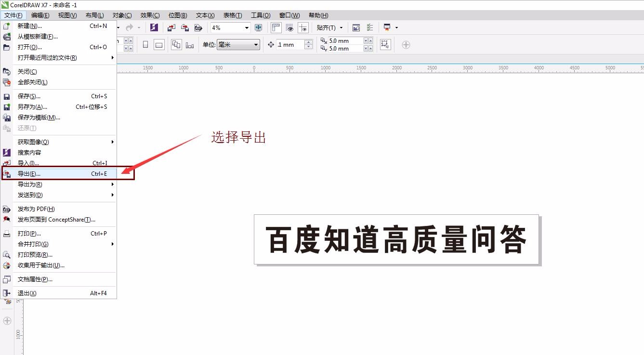
Task: Open the 位图(B) menu
Action: tap(178, 15)
